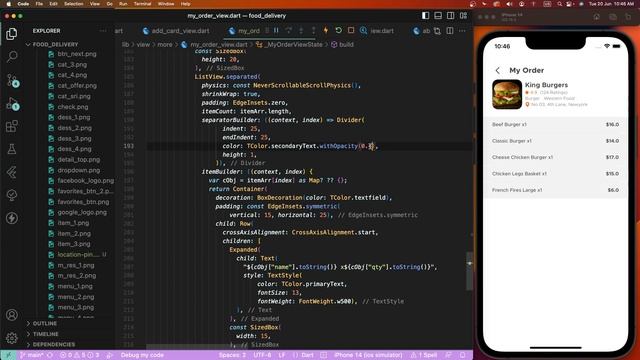Click _MyOrderViewState in breadcrumb
The image size is (640, 360).
(x=294, y=44)
